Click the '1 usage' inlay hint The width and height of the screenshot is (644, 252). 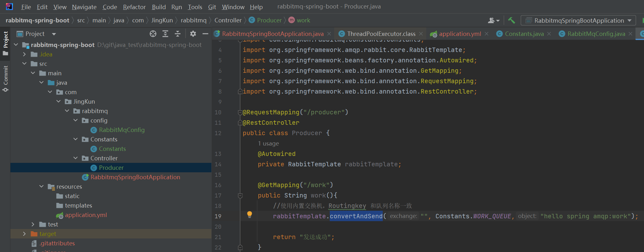[268, 144]
